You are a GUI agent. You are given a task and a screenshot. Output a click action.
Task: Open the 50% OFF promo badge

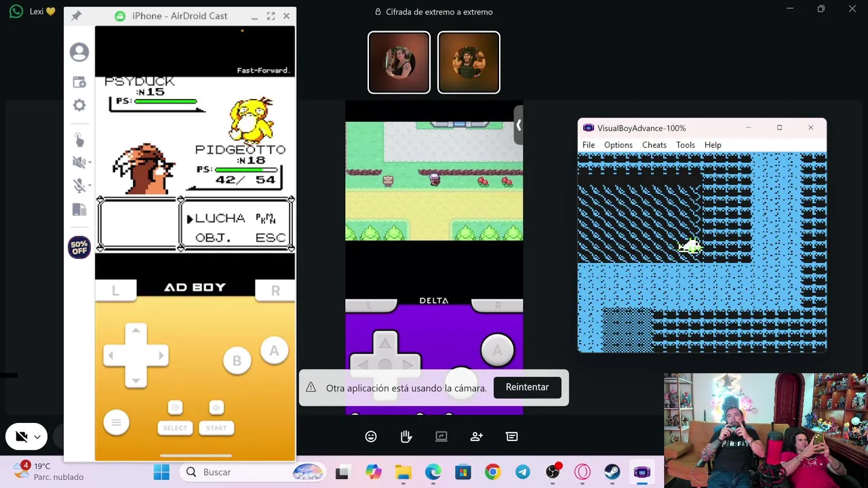(x=79, y=247)
